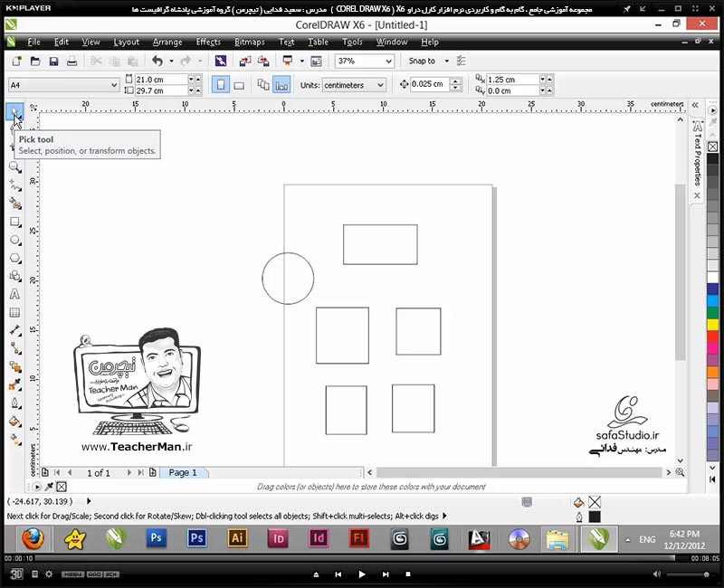Image resolution: width=724 pixels, height=588 pixels.
Task: Select the Smart Fill tool
Action: point(14,204)
